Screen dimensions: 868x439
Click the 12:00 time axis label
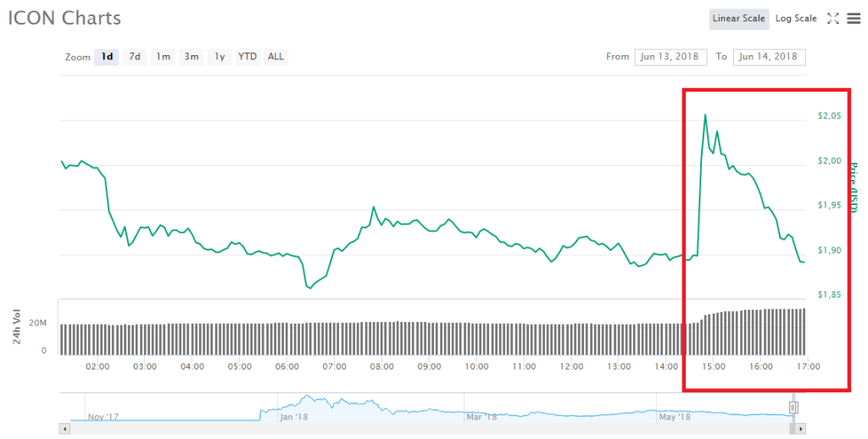pos(571,366)
